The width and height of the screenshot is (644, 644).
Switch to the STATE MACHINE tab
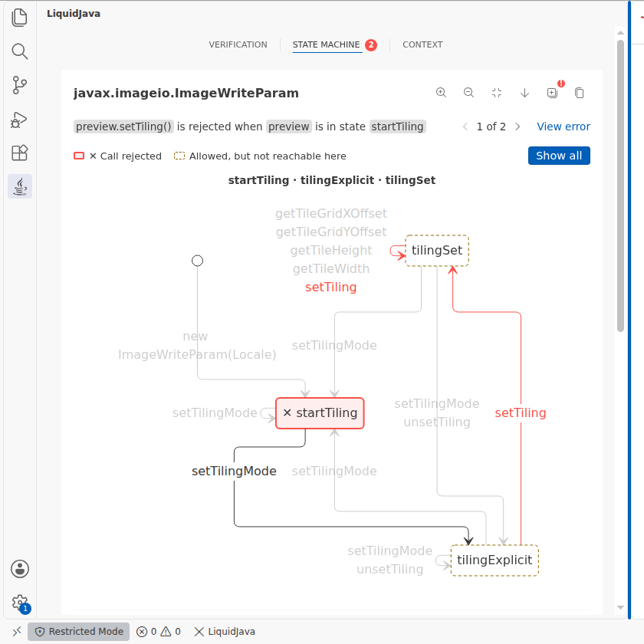[x=326, y=44]
